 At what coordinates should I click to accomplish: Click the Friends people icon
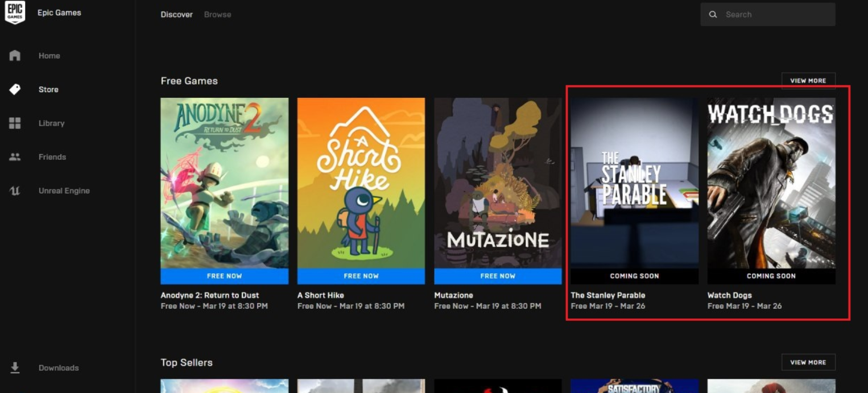pos(15,157)
